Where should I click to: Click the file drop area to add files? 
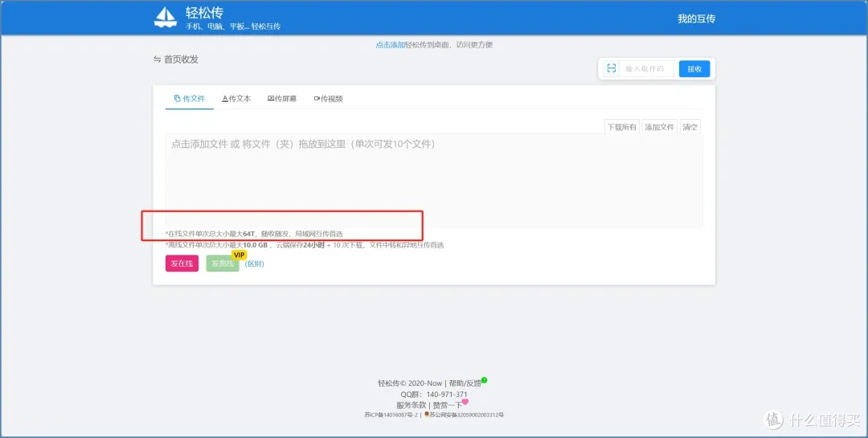click(x=434, y=181)
